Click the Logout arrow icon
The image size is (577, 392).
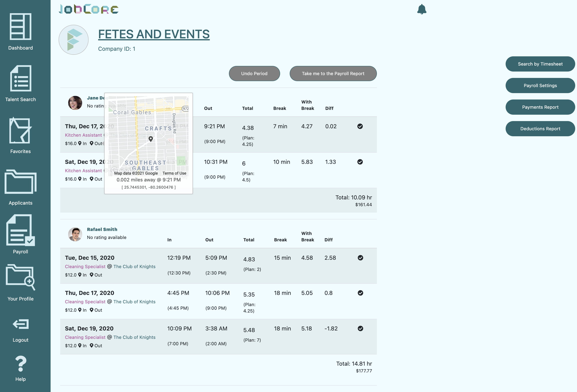pyautogui.click(x=20, y=324)
